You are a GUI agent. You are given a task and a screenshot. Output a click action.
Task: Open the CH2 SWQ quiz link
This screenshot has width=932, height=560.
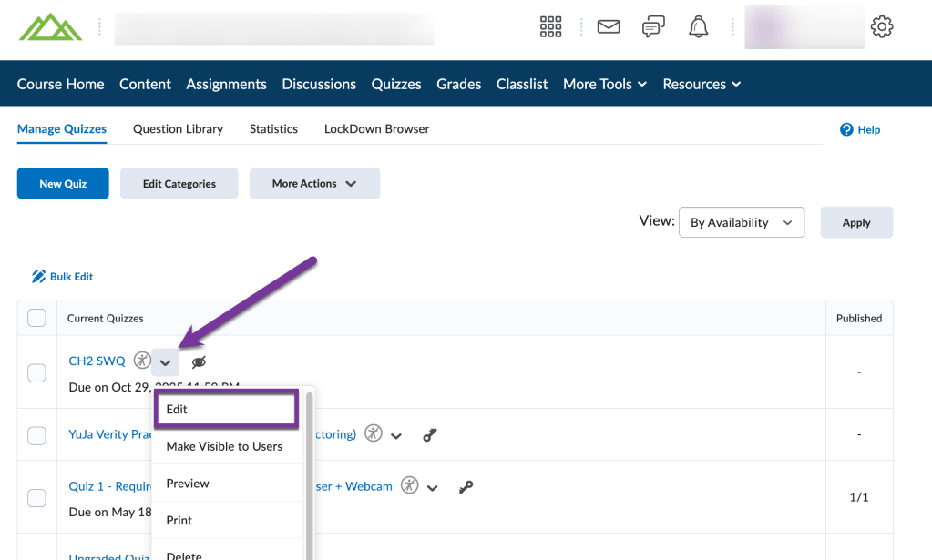pyautogui.click(x=97, y=361)
